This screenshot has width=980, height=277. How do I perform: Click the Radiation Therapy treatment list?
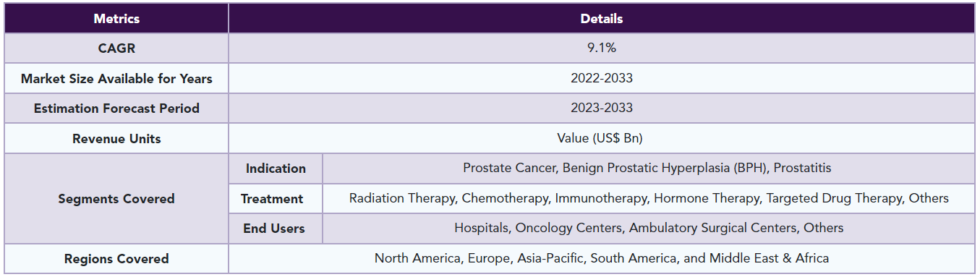tap(649, 198)
